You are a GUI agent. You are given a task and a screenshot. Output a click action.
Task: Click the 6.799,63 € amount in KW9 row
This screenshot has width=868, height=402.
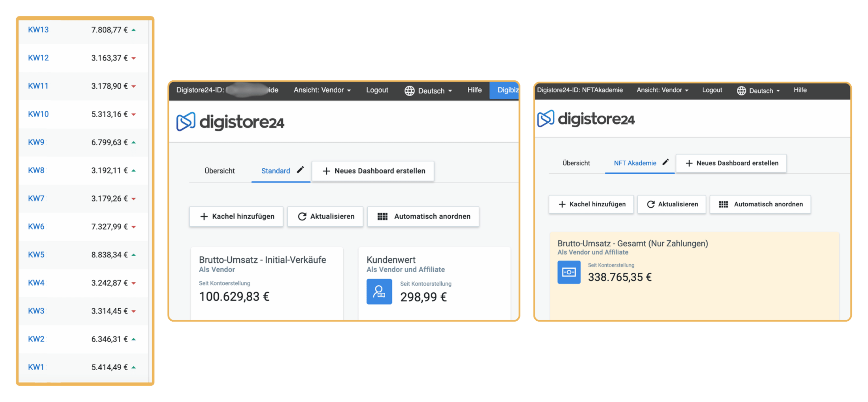[x=110, y=142]
